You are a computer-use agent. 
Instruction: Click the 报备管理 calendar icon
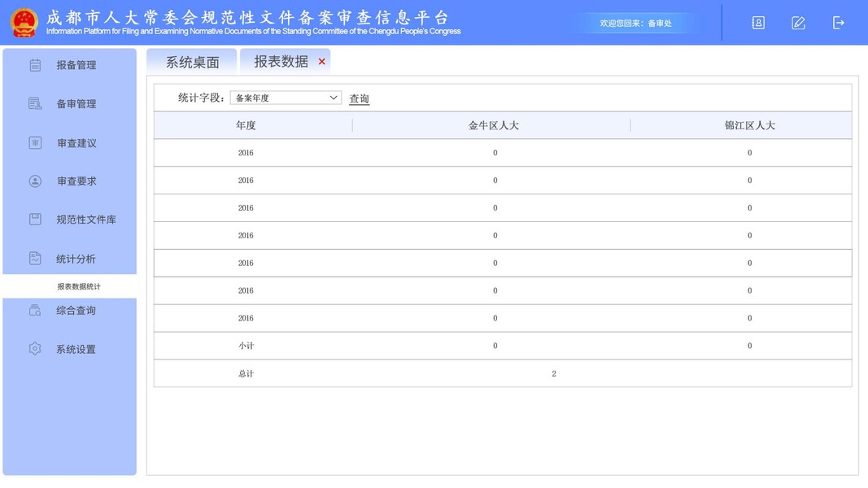35,65
